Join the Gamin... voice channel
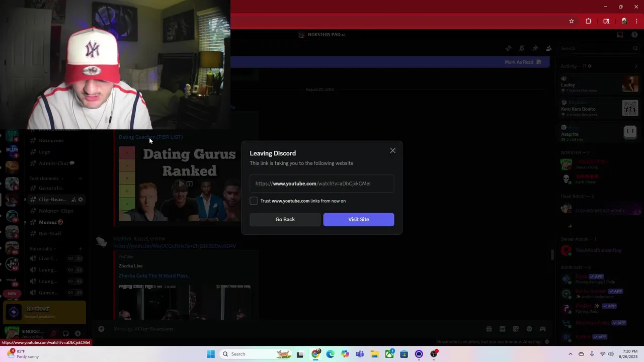The image size is (644, 362). [x=48, y=293]
